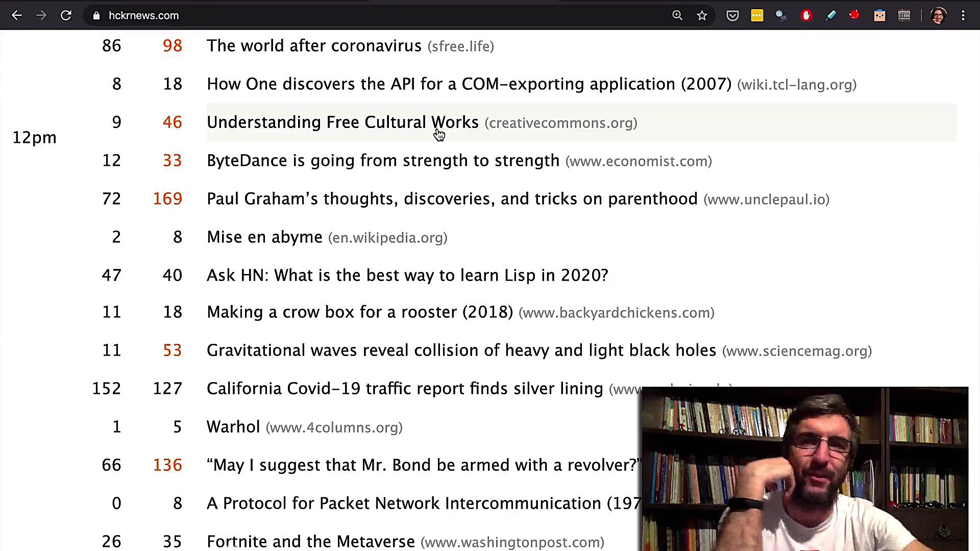
Task: Open 'Understanding Free Cultural Works' story
Action: [342, 122]
